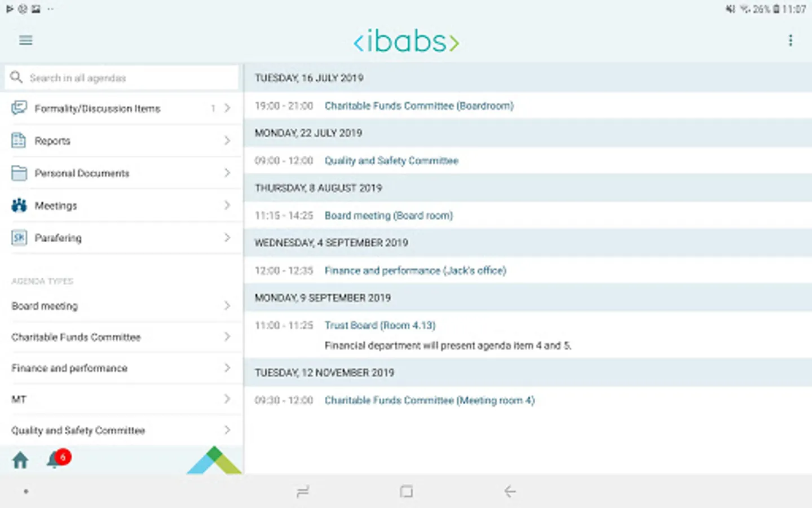Click the Monday, 9 September 2019 header
Image resolution: width=812 pixels, height=508 pixels.
click(528, 297)
